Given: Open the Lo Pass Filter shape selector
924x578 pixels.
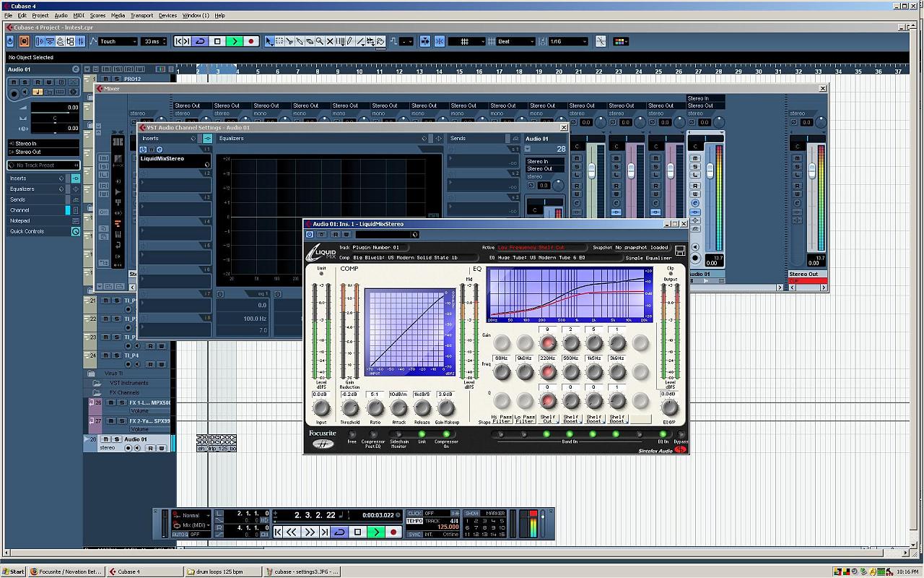Looking at the screenshot, I should point(525,419).
